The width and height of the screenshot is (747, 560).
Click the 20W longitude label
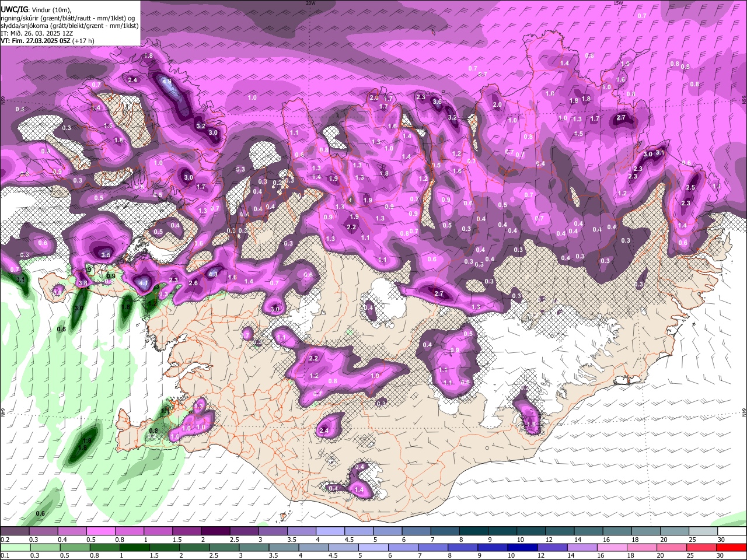[310, 3]
